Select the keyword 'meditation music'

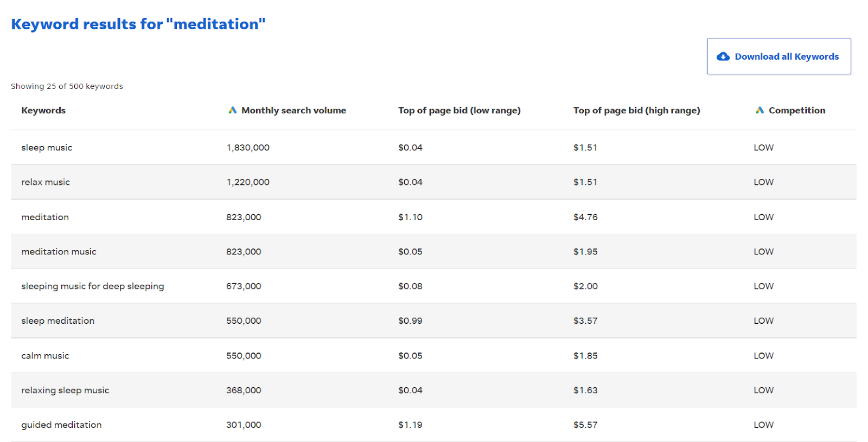tap(59, 252)
